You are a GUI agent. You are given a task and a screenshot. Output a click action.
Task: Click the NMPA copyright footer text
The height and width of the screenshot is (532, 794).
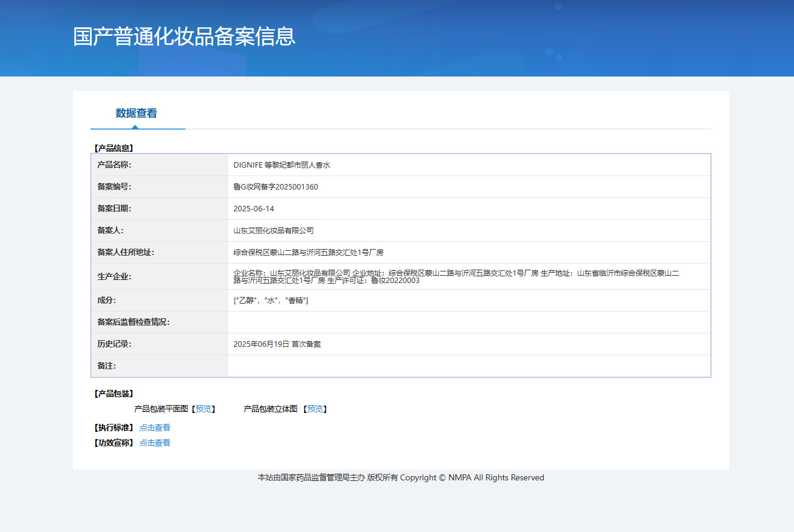pyautogui.click(x=401, y=478)
